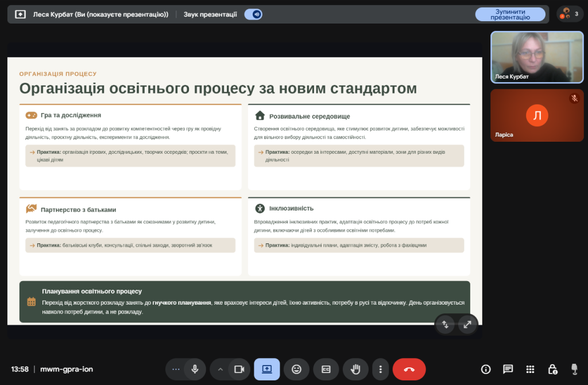
Task: Mute the microphone
Action: click(x=195, y=369)
